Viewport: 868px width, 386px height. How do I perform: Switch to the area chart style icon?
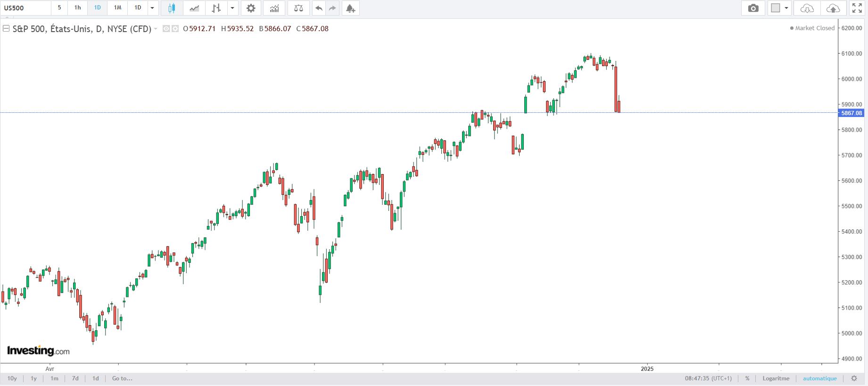[194, 8]
